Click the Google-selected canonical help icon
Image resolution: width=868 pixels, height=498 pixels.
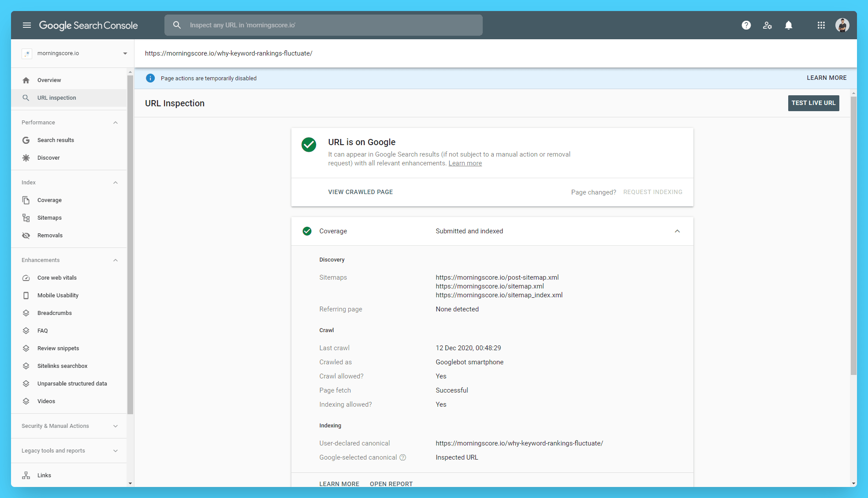pyautogui.click(x=402, y=457)
